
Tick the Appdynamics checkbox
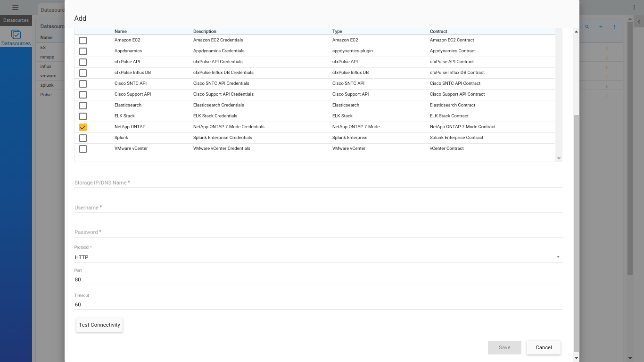(83, 51)
